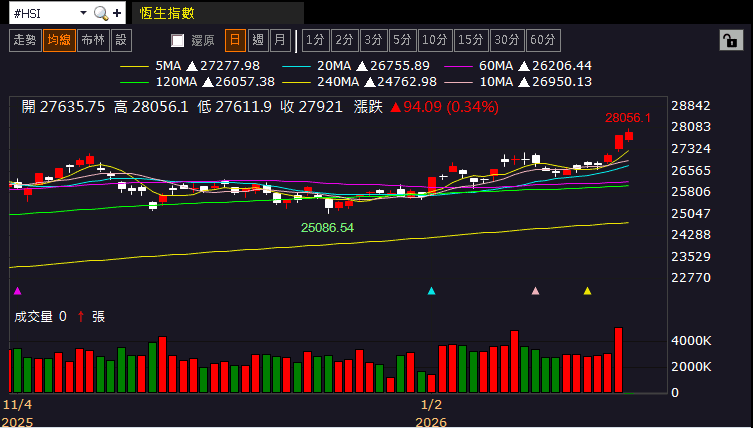Click the 25086.54 low price label

click(328, 228)
